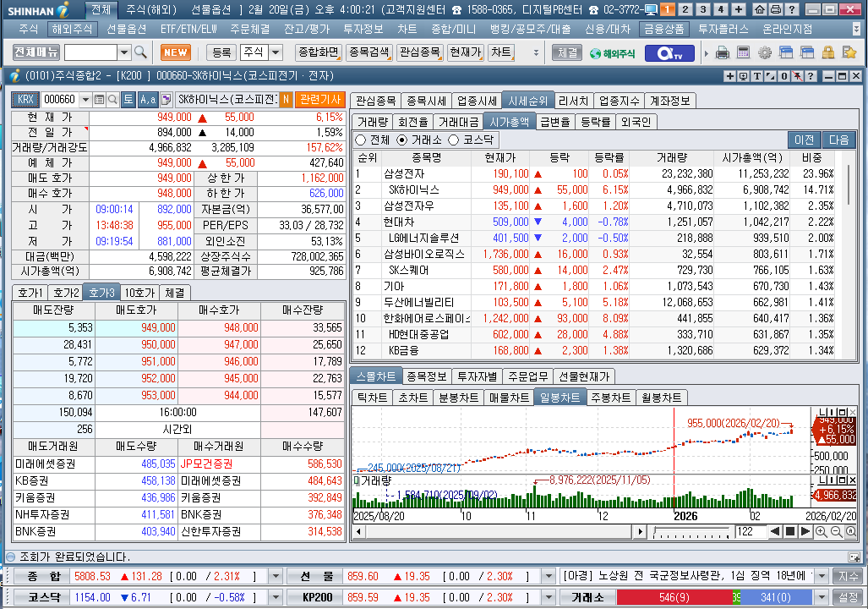868x609 pixels.
Task: Click stop square in chart controls
Action: 790,532
